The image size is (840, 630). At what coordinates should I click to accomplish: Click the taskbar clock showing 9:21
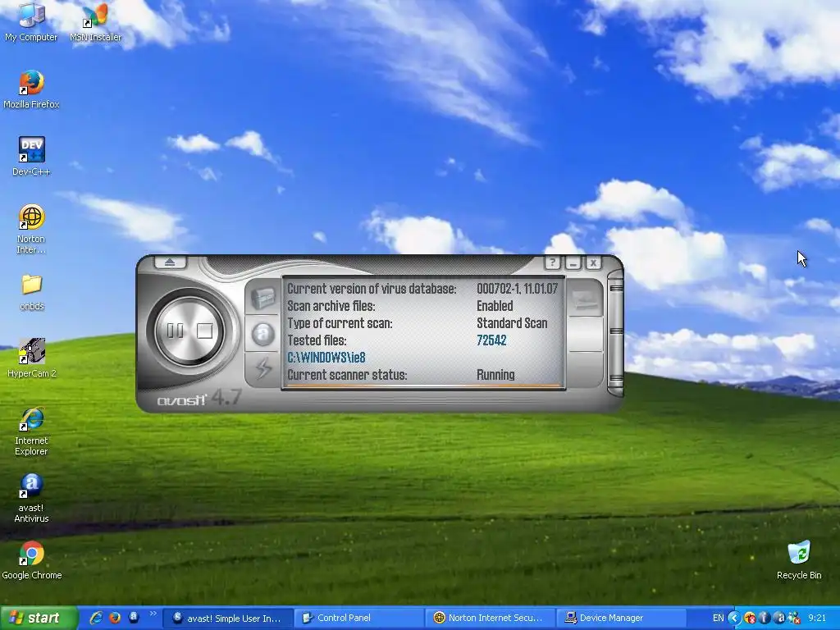pos(817,619)
